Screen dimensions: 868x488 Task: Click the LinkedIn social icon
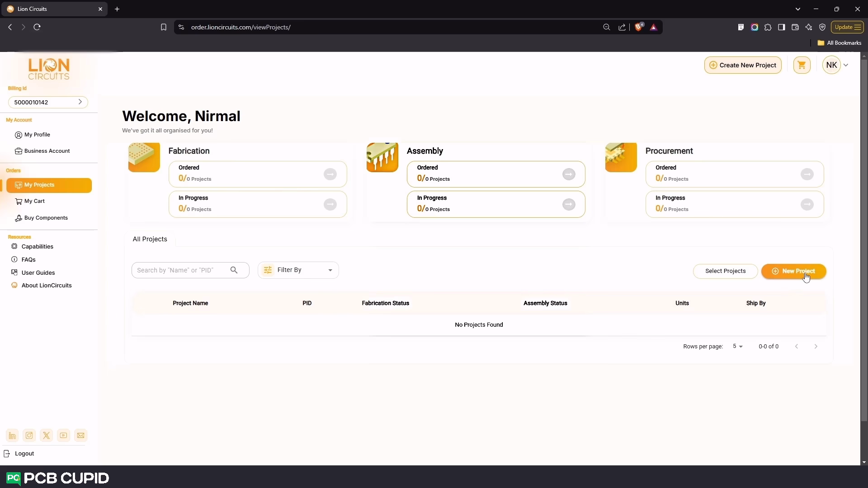(x=12, y=436)
